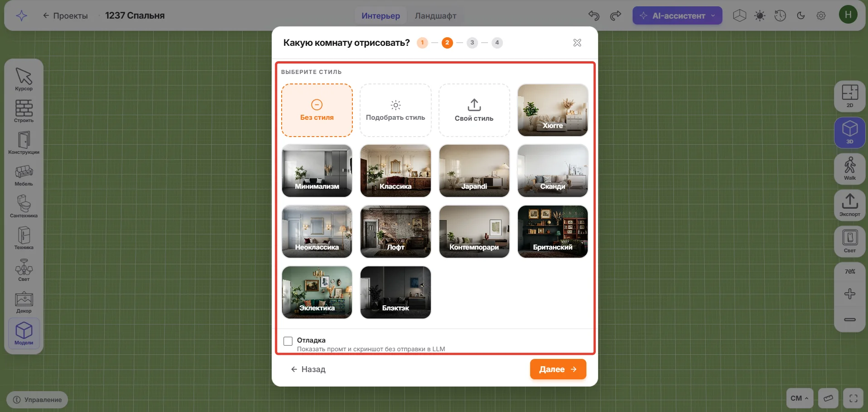Toggle the sun lighting icon

pyautogui.click(x=760, y=16)
